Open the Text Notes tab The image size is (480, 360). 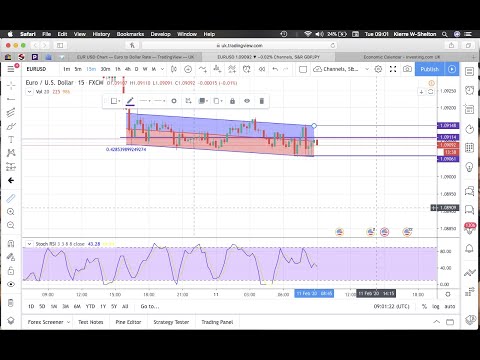91,322
